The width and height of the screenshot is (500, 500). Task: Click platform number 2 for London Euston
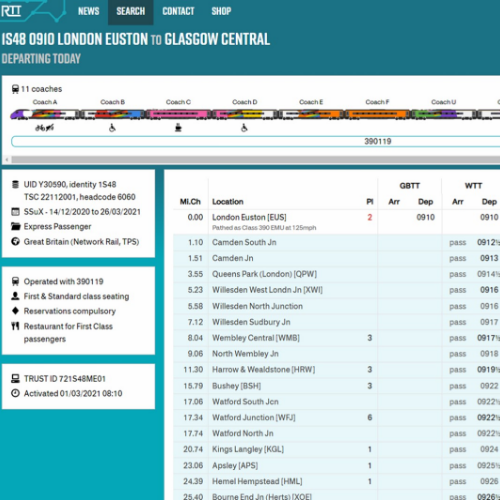370,217
